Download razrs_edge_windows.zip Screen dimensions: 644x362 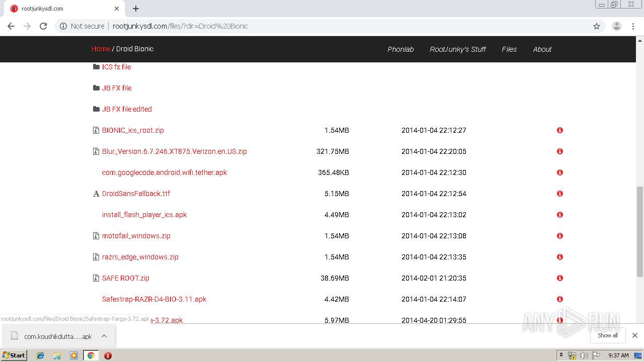(x=140, y=257)
